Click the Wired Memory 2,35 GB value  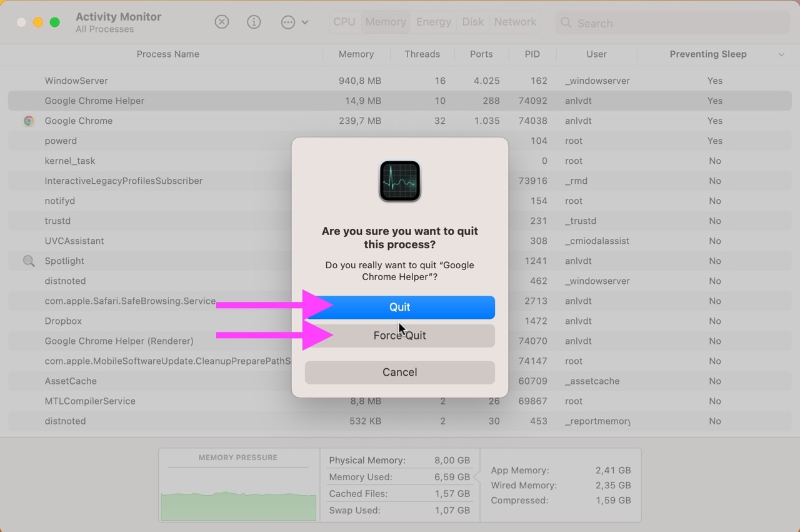tap(613, 485)
